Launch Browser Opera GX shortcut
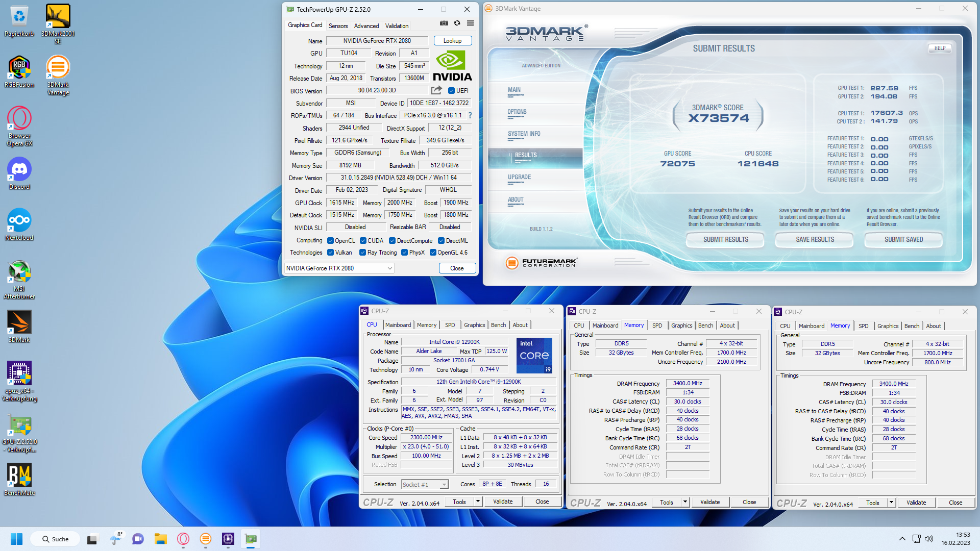The width and height of the screenshot is (980, 551). click(x=19, y=126)
